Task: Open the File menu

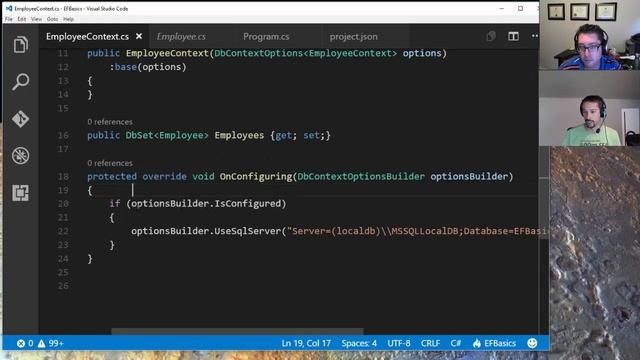Action: coord(9,19)
